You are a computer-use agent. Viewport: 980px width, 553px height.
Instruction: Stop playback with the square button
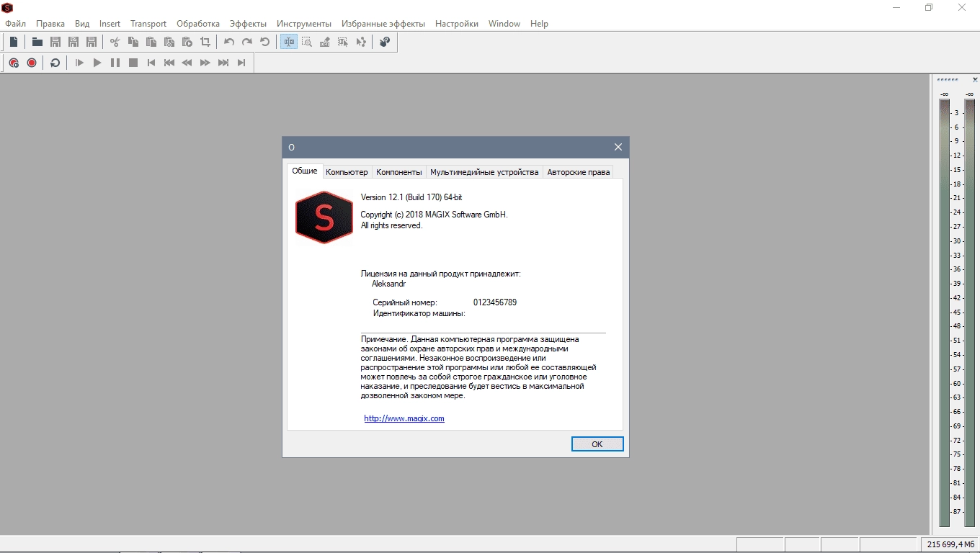(133, 63)
